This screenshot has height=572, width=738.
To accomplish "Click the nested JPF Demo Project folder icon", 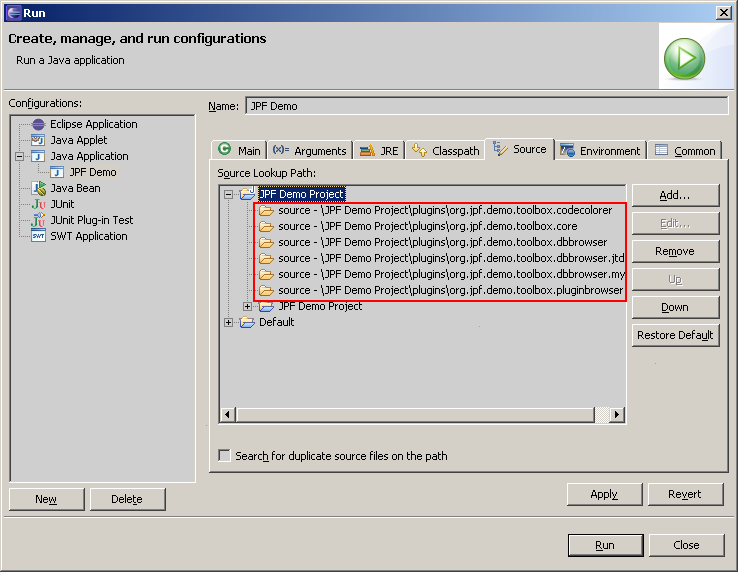I will pos(266,306).
